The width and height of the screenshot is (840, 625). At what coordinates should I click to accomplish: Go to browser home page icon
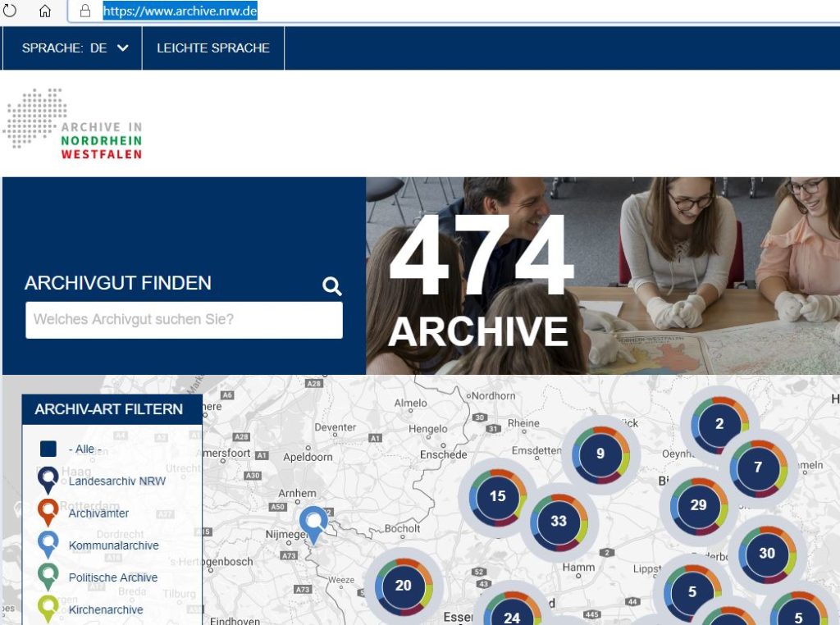pos(45,11)
